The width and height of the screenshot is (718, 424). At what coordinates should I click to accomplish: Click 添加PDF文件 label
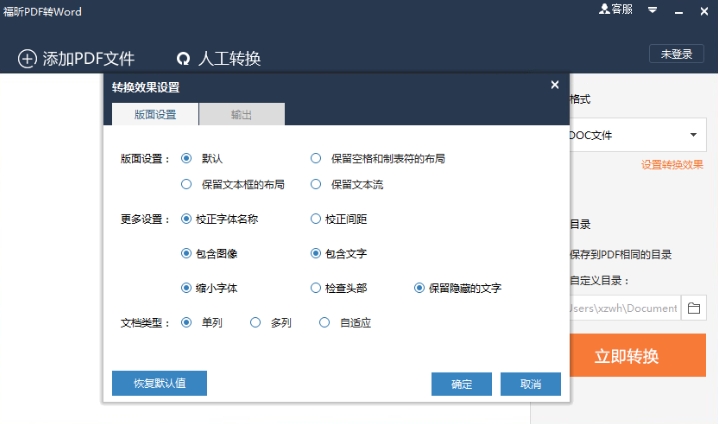(x=88, y=59)
